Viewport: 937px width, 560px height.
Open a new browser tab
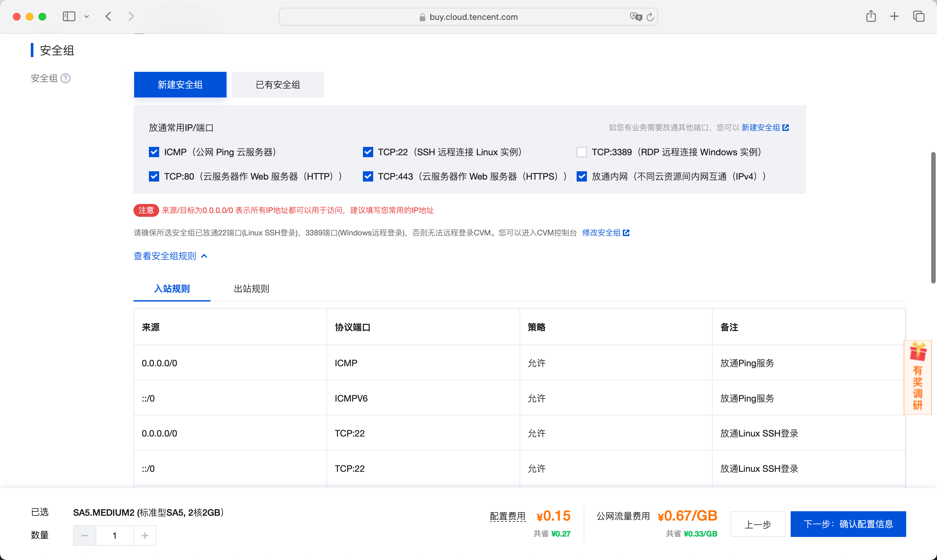(894, 16)
